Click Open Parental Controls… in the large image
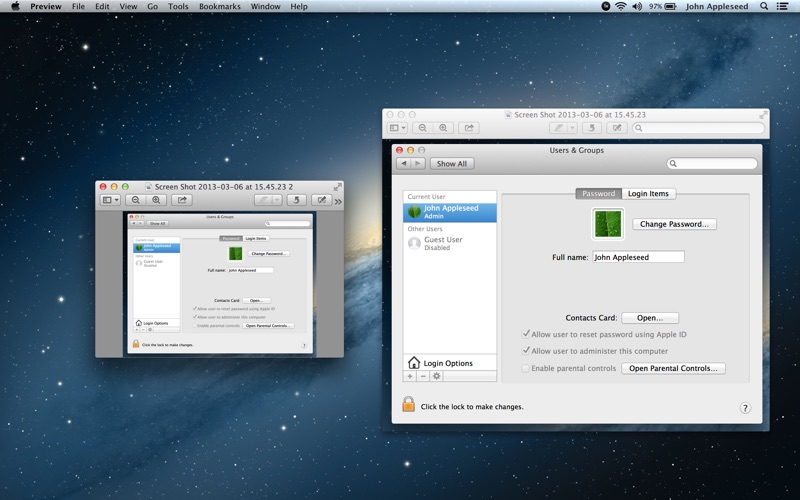The image size is (800, 500). [673, 368]
